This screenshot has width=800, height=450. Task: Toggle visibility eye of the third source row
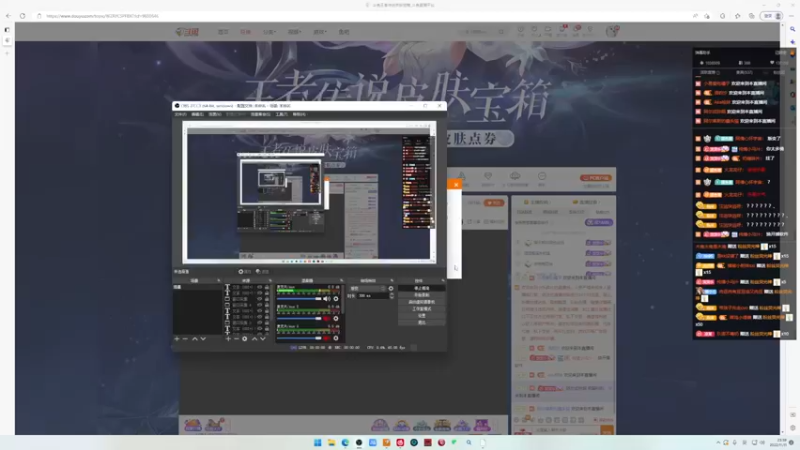click(x=260, y=299)
